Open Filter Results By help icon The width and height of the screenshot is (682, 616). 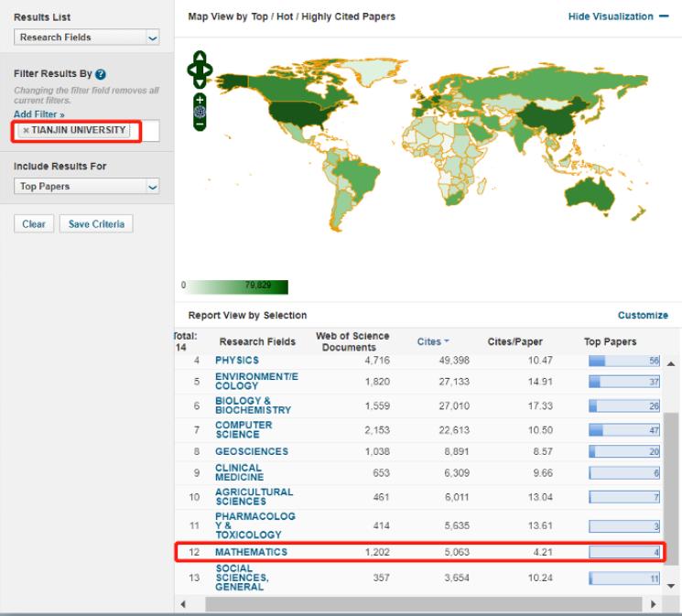100,73
